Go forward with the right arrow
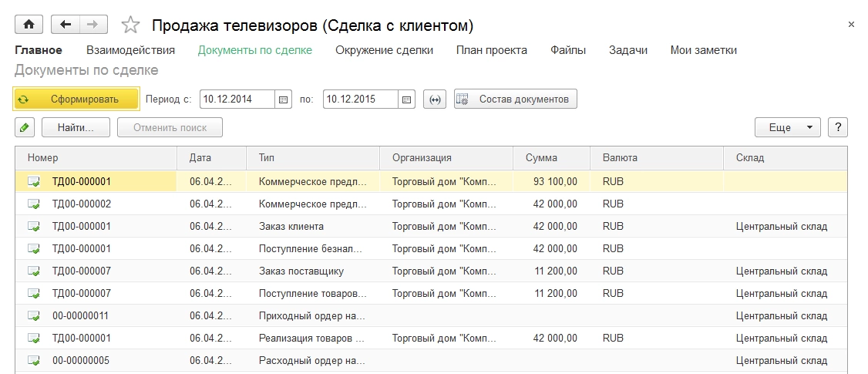The width and height of the screenshot is (868, 374). point(93,25)
